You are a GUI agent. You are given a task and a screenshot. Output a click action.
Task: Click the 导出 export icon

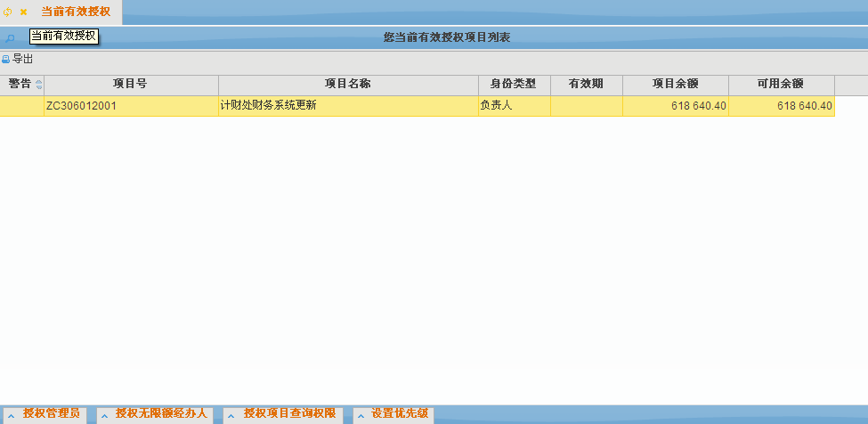tap(6, 59)
